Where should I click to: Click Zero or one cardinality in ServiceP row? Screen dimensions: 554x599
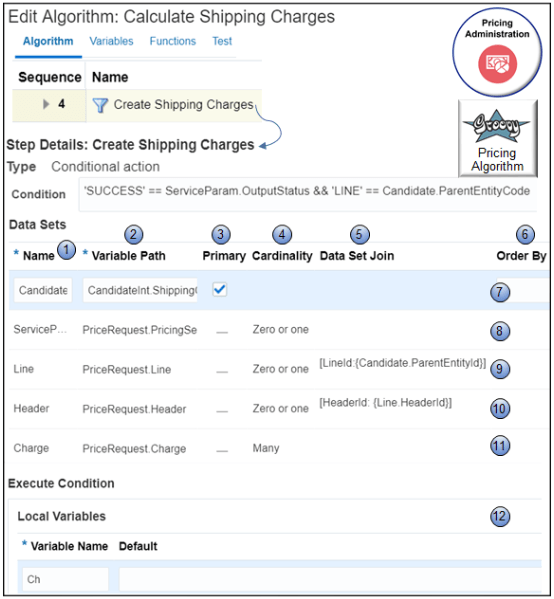[x=280, y=329]
